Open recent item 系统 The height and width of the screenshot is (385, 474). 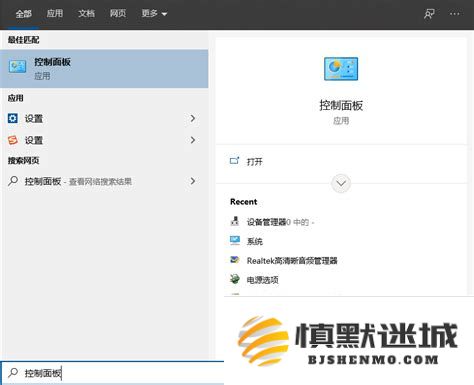[x=255, y=241]
